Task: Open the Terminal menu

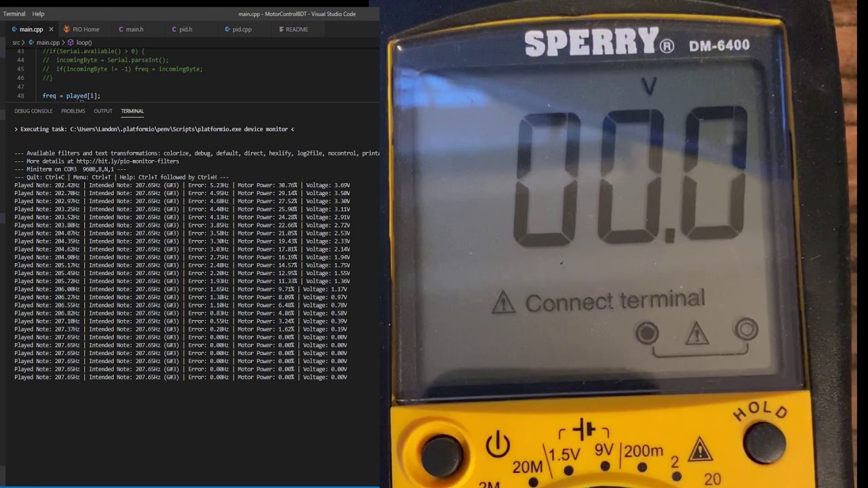Action: pos(14,14)
